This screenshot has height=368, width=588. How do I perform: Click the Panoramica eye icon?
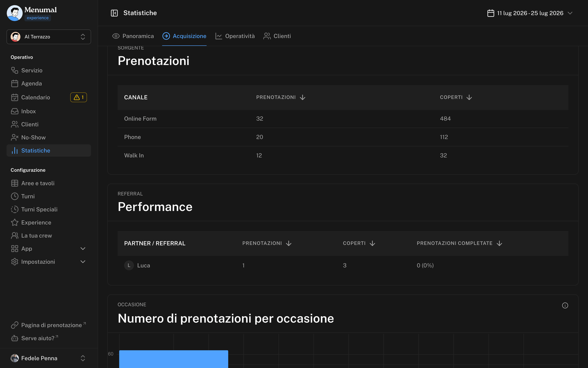tap(116, 36)
